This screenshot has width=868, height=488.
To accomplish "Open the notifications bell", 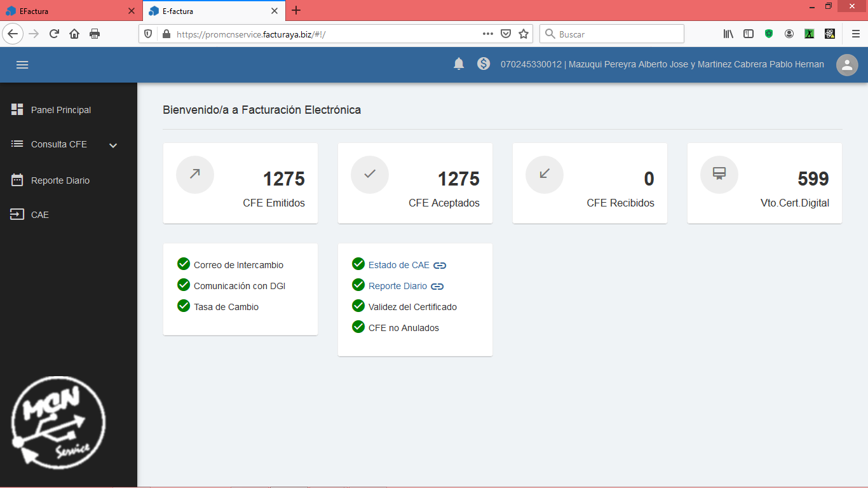I will pos(459,64).
